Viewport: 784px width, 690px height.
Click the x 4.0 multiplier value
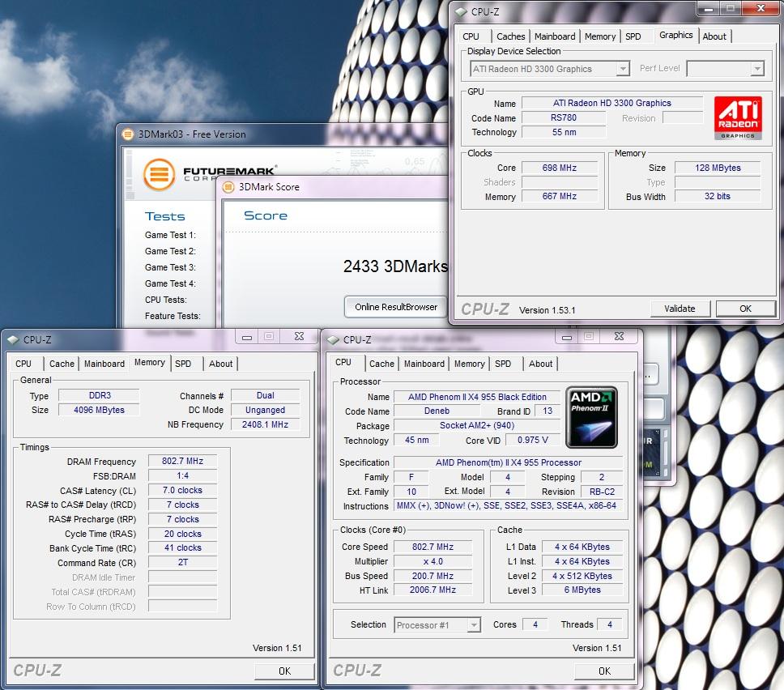tap(432, 561)
